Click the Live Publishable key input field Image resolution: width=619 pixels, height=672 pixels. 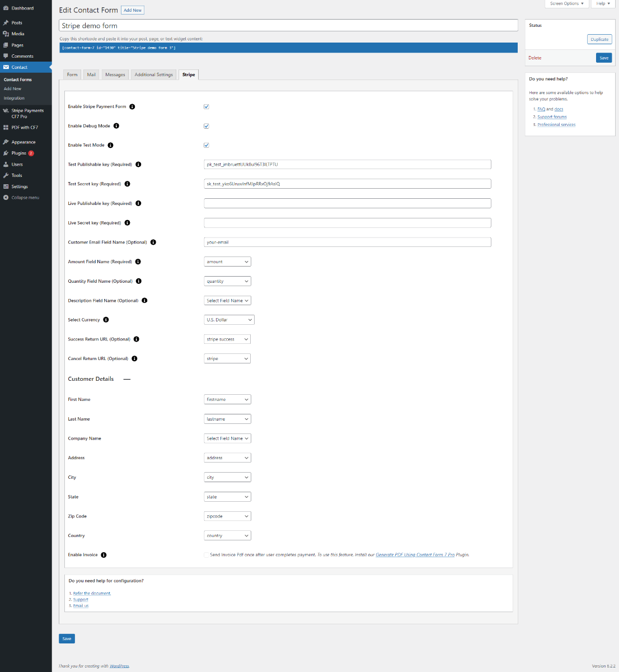click(x=348, y=203)
